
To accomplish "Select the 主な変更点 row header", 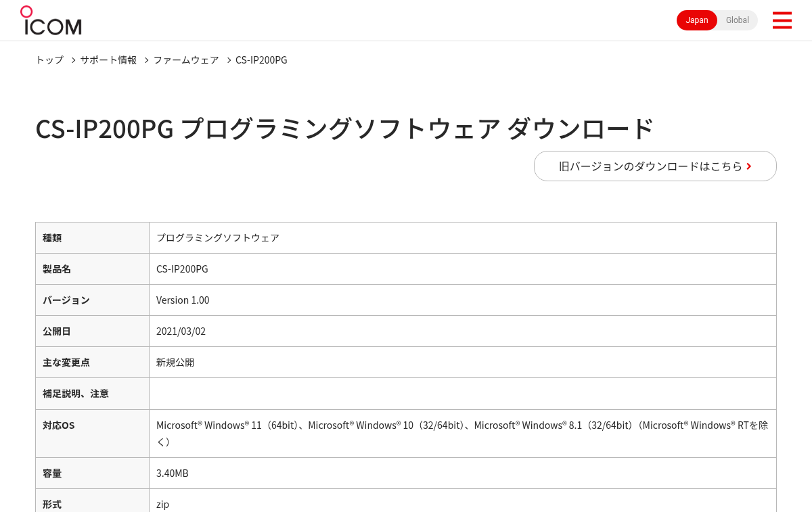I will click(92, 362).
